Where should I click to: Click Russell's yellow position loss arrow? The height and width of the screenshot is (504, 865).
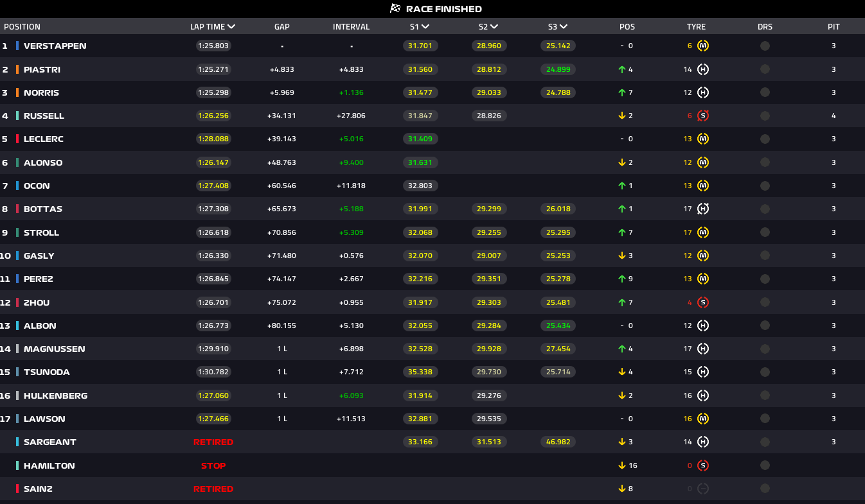point(622,116)
